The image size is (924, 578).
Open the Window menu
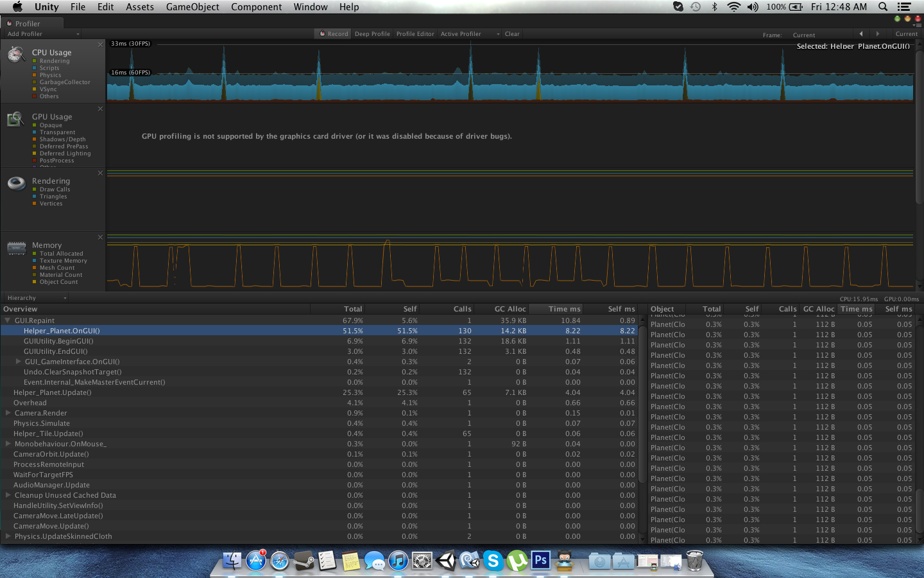[x=311, y=6]
